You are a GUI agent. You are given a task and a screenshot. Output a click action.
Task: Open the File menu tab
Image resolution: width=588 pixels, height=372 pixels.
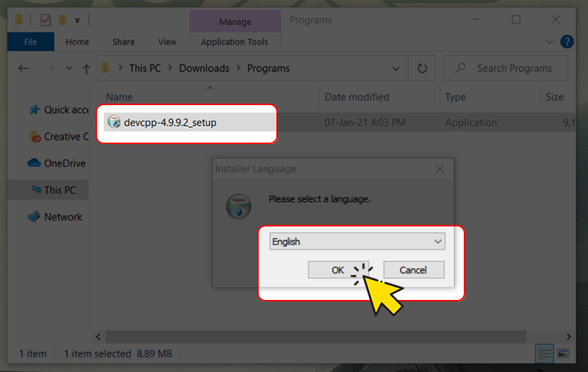point(30,42)
